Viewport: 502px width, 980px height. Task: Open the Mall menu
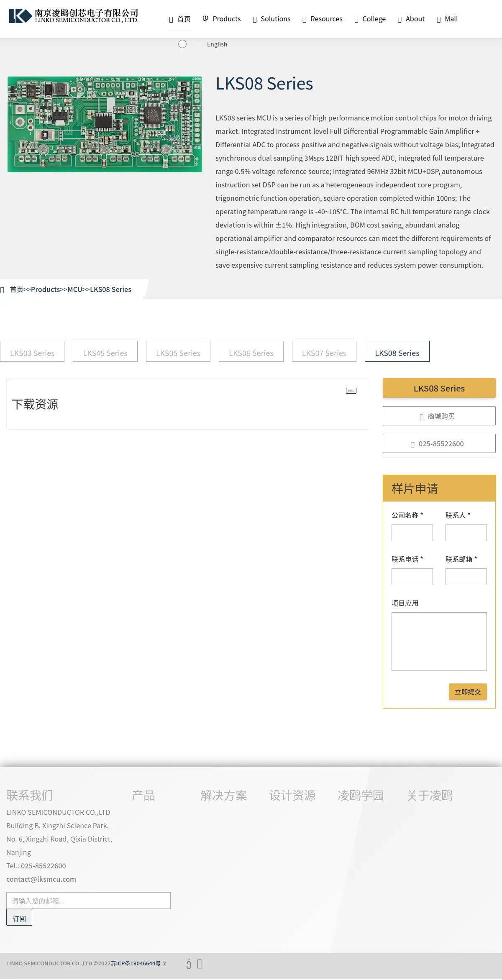(x=447, y=19)
